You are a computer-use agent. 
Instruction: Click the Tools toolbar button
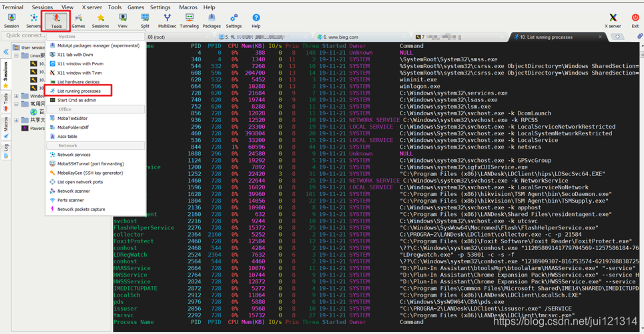click(56, 21)
